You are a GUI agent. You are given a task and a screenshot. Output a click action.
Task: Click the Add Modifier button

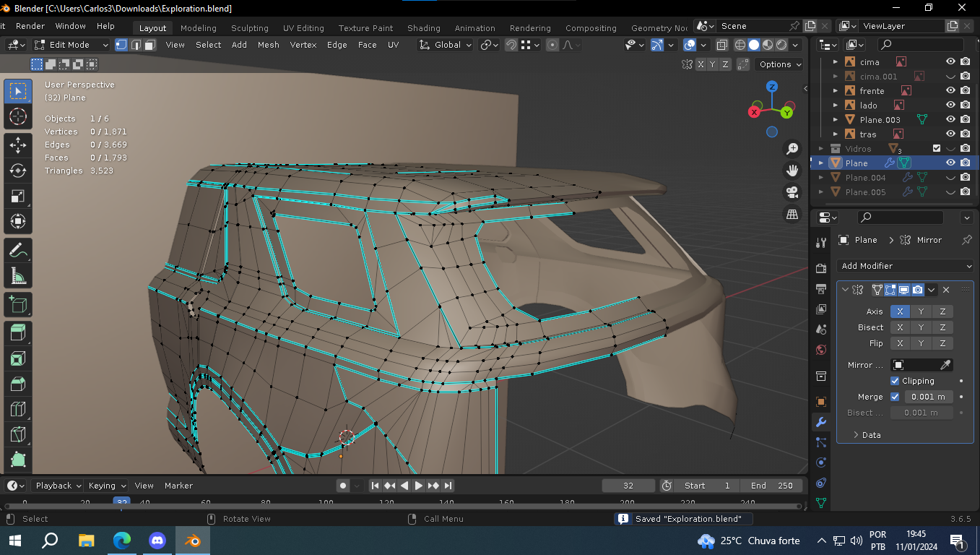click(x=905, y=266)
